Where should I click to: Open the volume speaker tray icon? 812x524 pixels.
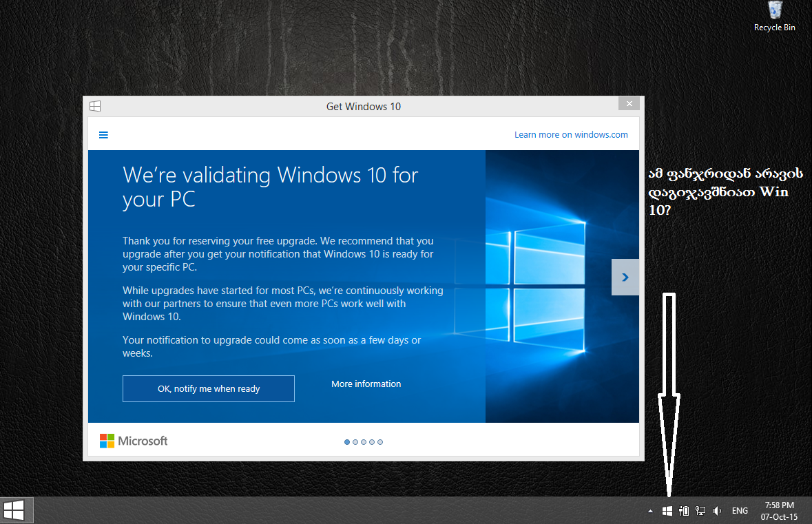point(717,511)
